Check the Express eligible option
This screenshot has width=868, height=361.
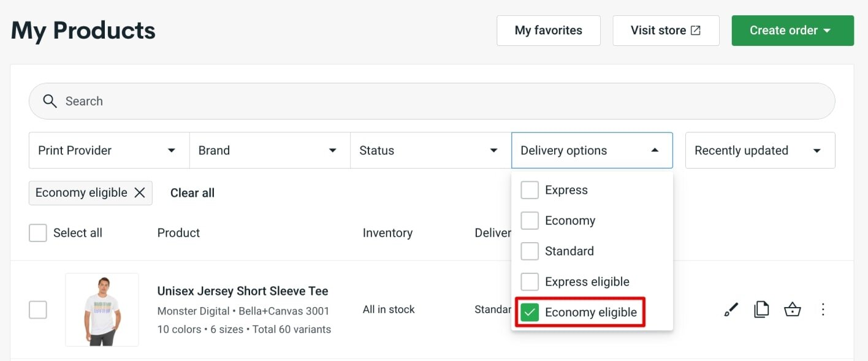530,282
